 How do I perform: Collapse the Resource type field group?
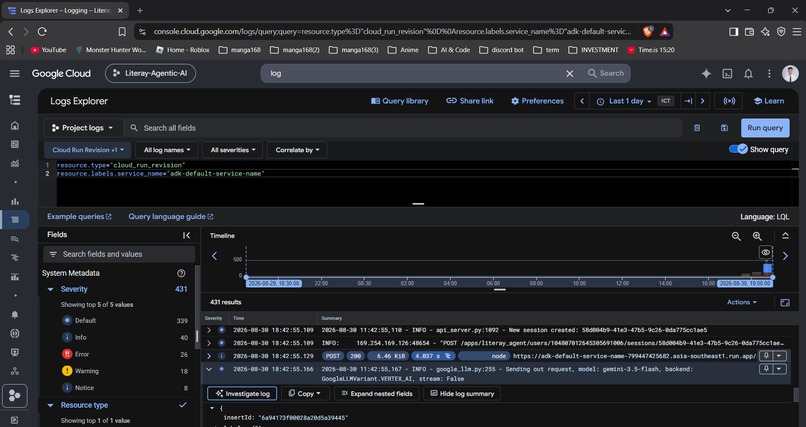click(x=50, y=405)
